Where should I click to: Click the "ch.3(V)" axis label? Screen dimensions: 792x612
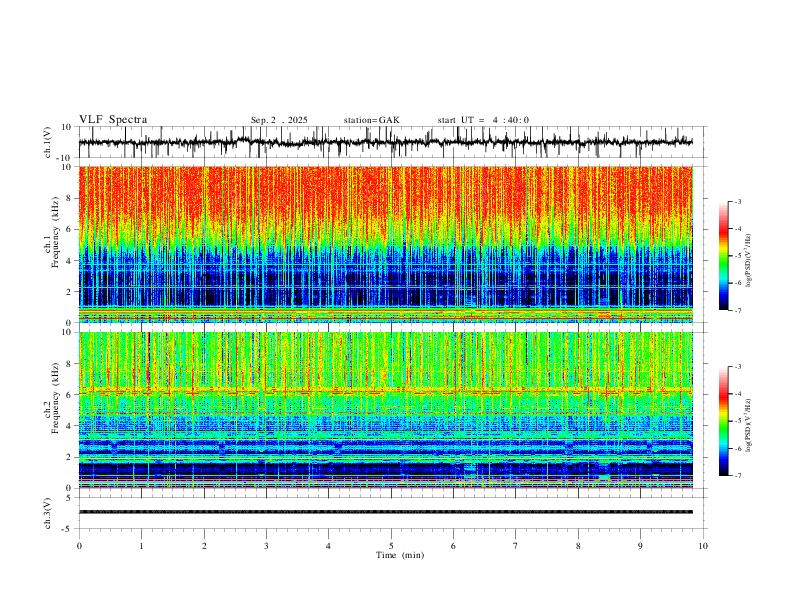point(48,514)
